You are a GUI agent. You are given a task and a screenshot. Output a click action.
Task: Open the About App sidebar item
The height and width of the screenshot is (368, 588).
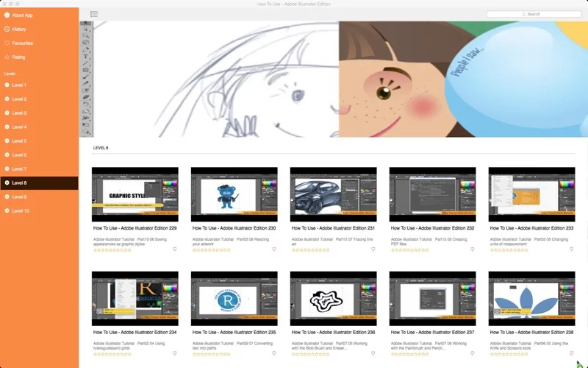[40, 15]
